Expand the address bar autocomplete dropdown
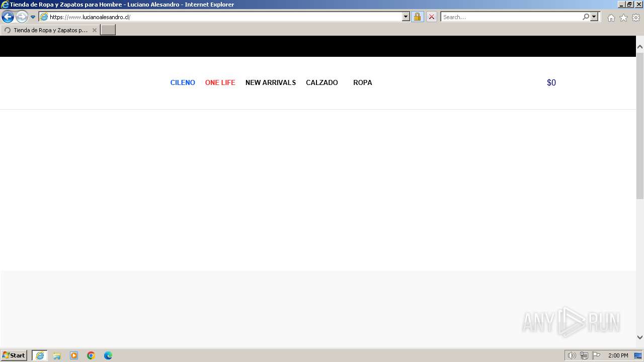The height and width of the screenshot is (362, 644). (x=406, y=17)
